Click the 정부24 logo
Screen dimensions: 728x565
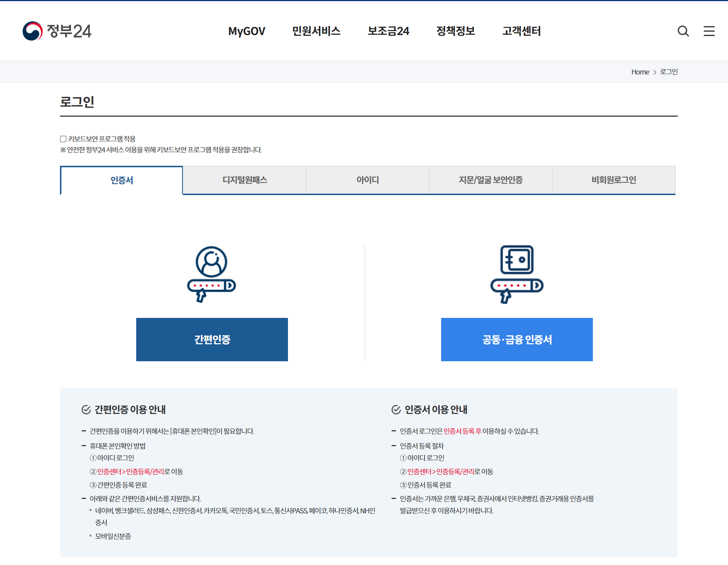tap(57, 31)
